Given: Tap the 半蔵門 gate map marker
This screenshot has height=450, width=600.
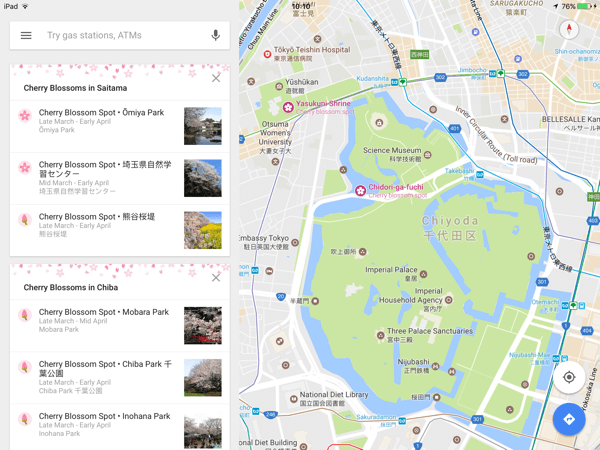Looking at the screenshot, I should (x=315, y=301).
